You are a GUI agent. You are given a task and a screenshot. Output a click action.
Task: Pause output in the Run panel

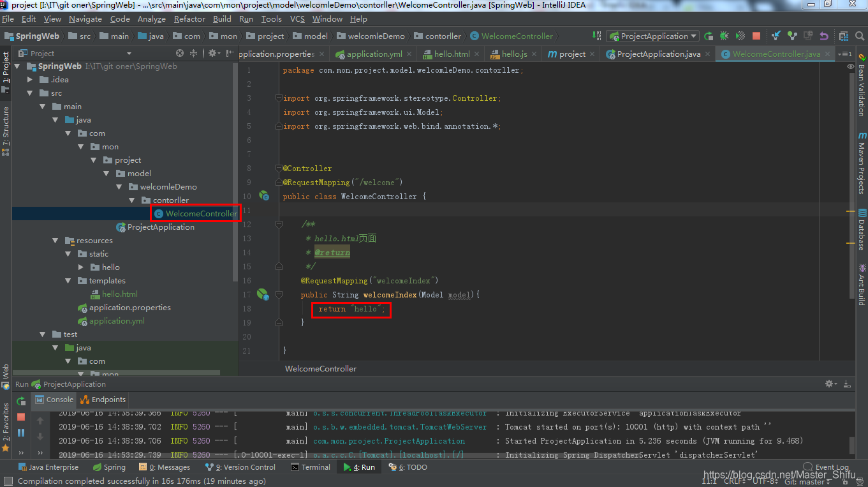21,432
